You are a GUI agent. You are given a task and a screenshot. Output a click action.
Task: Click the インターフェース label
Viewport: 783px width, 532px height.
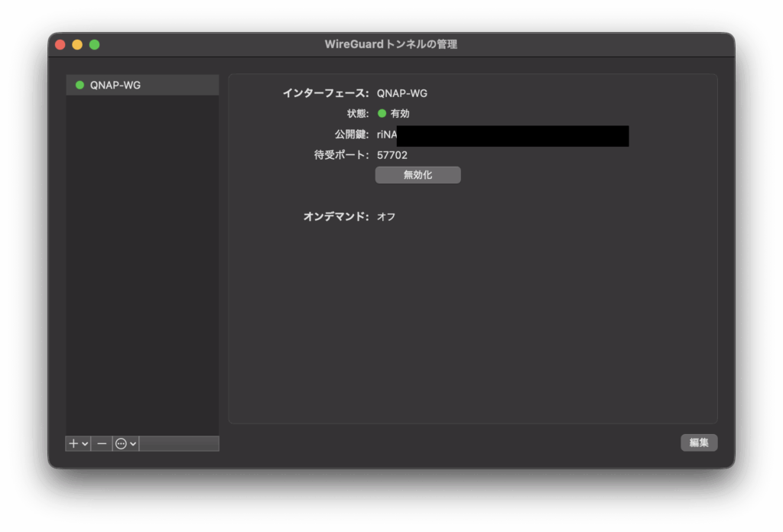point(325,93)
